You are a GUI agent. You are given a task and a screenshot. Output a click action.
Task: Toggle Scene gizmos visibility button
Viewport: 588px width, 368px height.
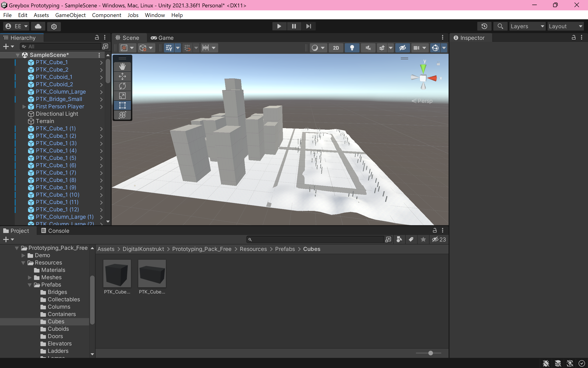[435, 48]
